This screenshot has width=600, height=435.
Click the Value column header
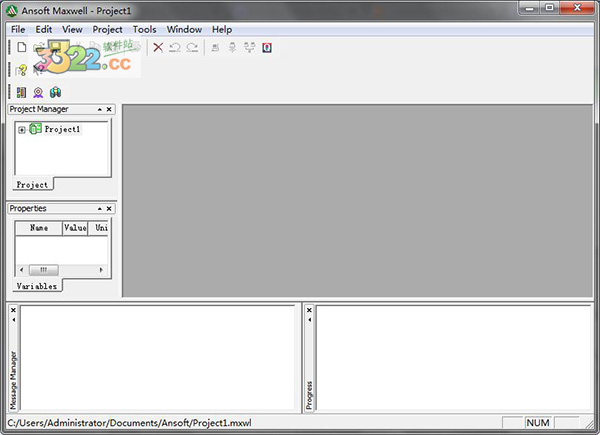(x=75, y=228)
